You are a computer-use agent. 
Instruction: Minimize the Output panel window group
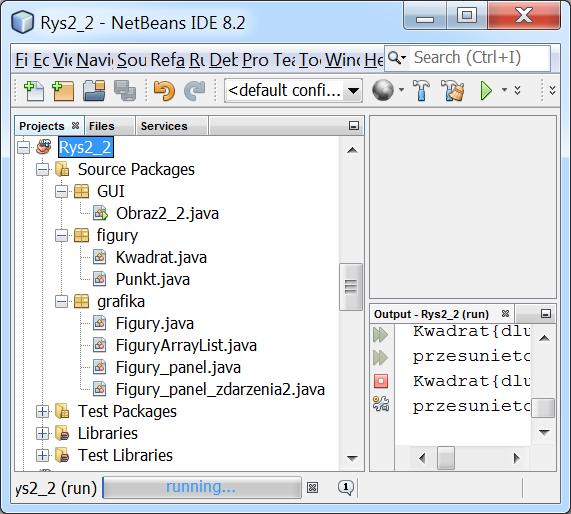(x=546, y=314)
